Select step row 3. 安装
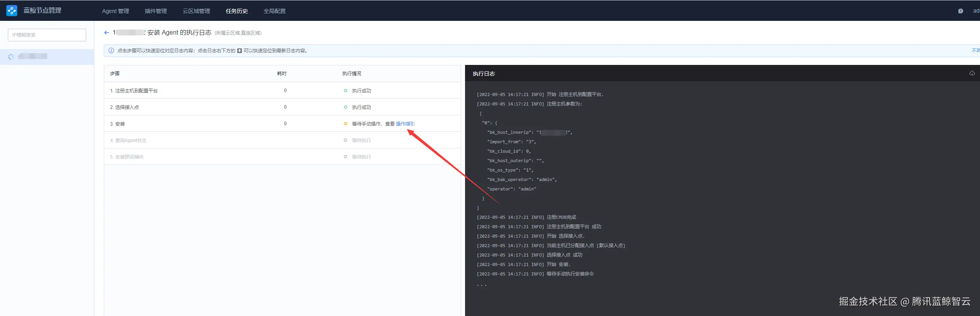Image resolution: width=980 pixels, height=316 pixels. (282, 124)
